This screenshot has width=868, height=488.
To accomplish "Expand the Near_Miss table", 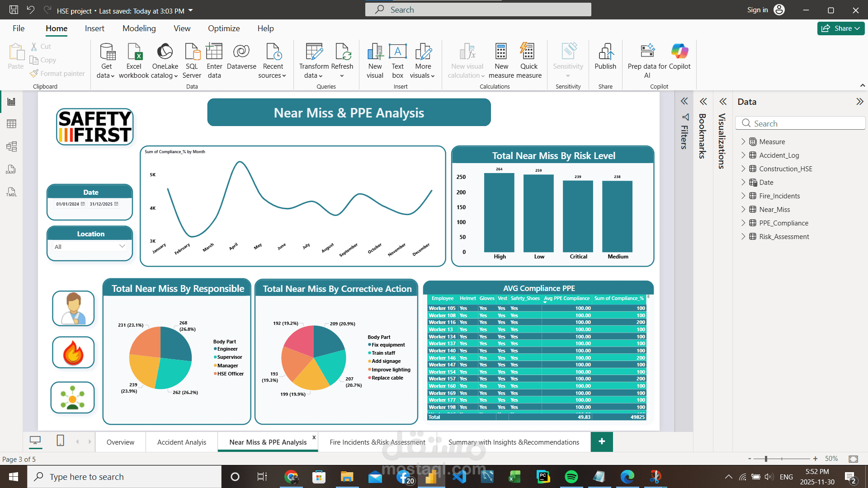I will point(743,209).
